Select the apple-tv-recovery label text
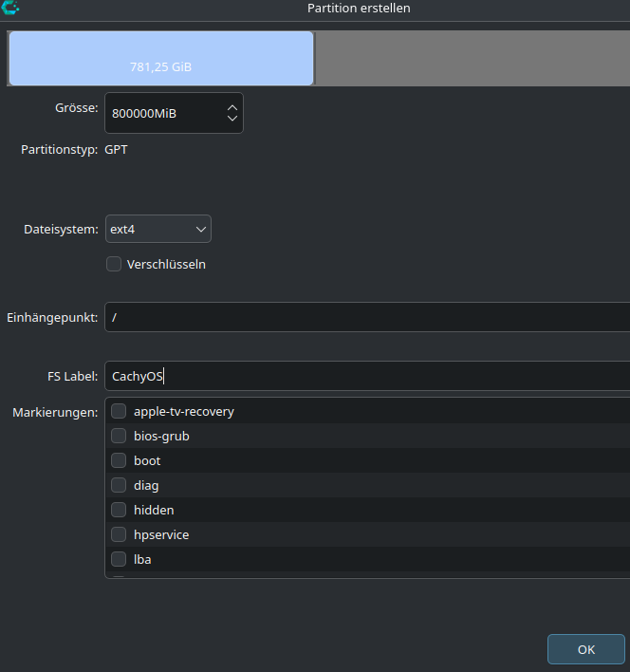 click(x=184, y=411)
